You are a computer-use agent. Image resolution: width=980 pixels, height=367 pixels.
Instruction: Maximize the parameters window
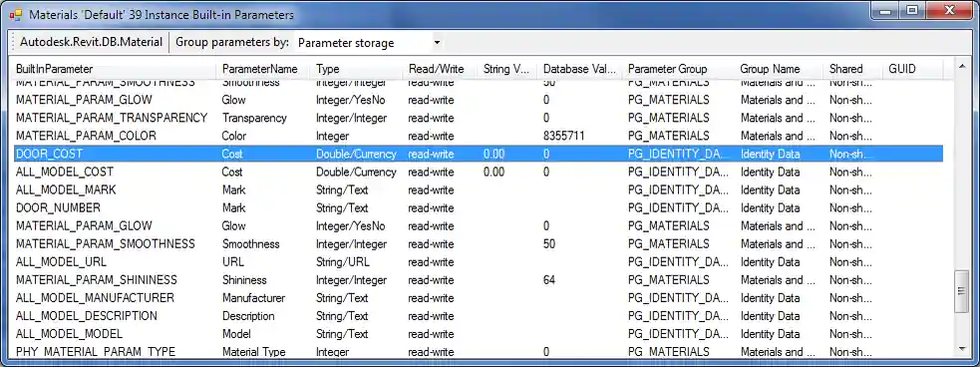[x=912, y=11]
